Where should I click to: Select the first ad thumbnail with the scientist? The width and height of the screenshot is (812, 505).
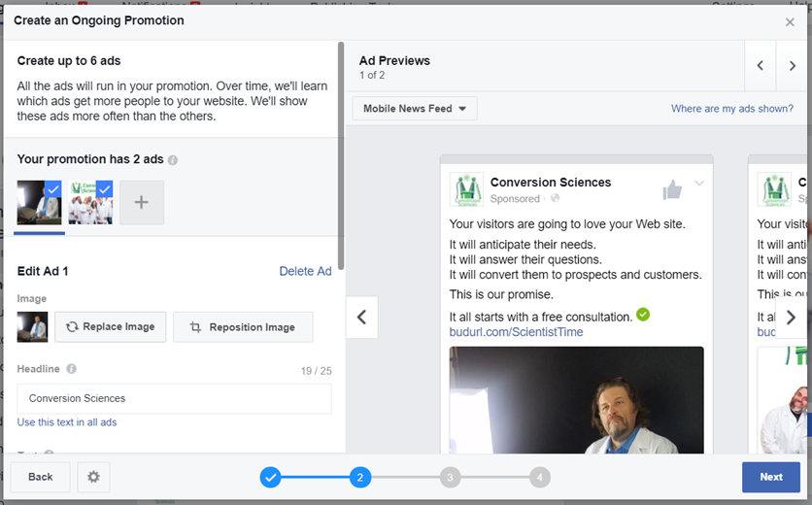tap(39, 203)
